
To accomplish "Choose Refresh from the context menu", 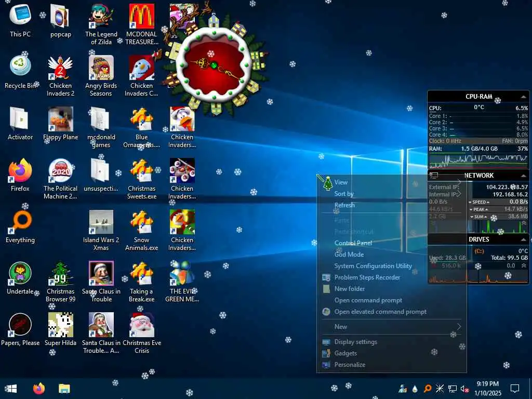I will [x=392, y=205].
